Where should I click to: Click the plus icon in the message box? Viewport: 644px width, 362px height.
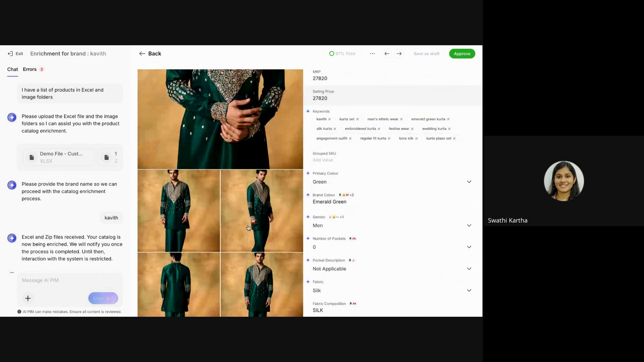[x=28, y=298]
